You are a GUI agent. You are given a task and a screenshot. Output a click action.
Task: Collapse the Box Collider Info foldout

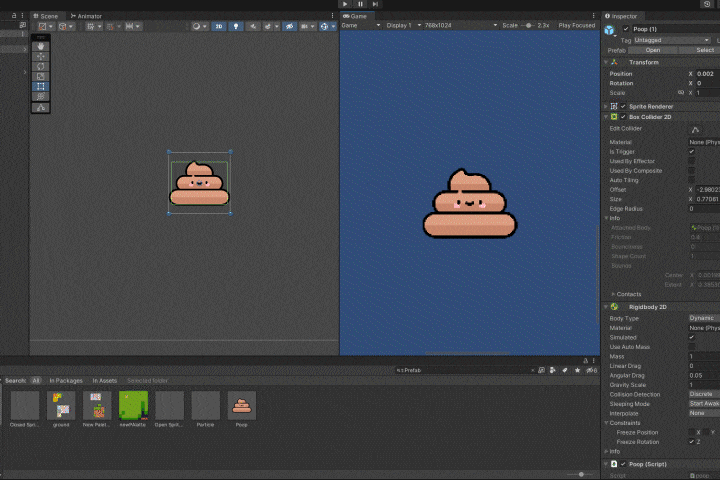607,218
